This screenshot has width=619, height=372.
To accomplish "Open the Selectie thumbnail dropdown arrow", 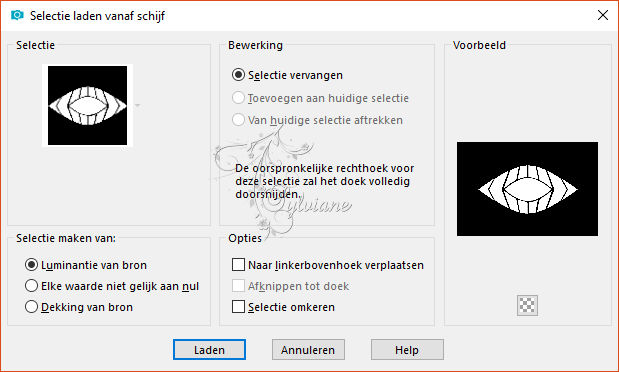I will point(137,105).
